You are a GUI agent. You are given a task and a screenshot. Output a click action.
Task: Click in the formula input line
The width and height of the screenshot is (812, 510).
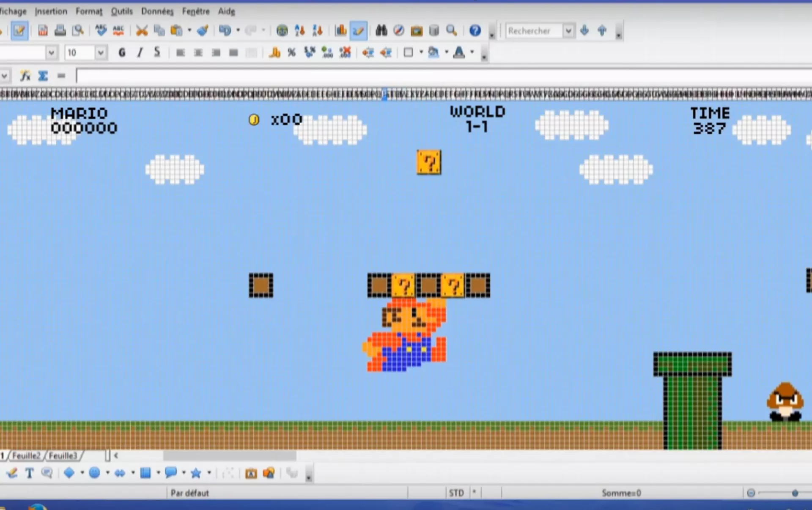click(x=444, y=76)
